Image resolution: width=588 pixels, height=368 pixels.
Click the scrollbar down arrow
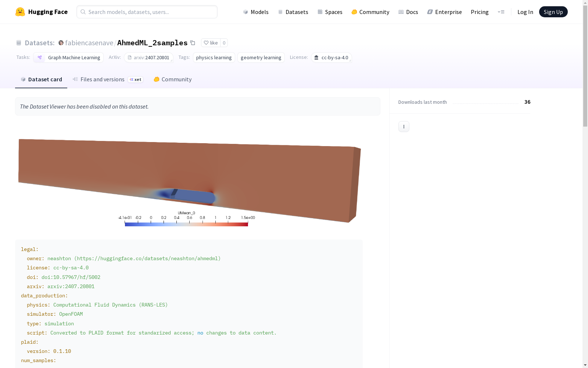click(585, 365)
